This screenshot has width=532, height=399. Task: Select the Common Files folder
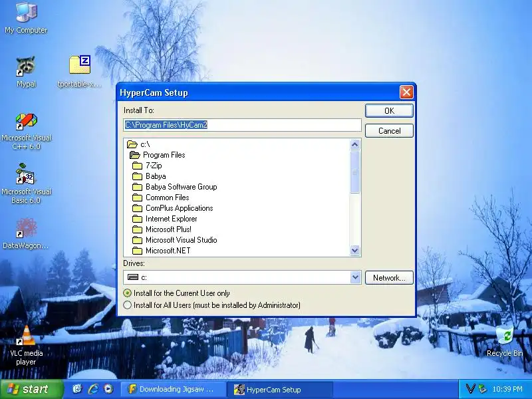(160, 198)
